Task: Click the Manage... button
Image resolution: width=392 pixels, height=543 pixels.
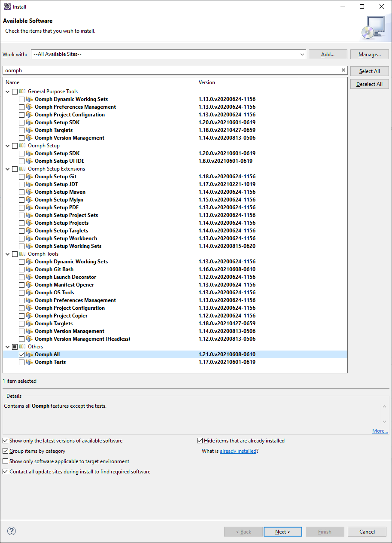Action: tap(369, 55)
